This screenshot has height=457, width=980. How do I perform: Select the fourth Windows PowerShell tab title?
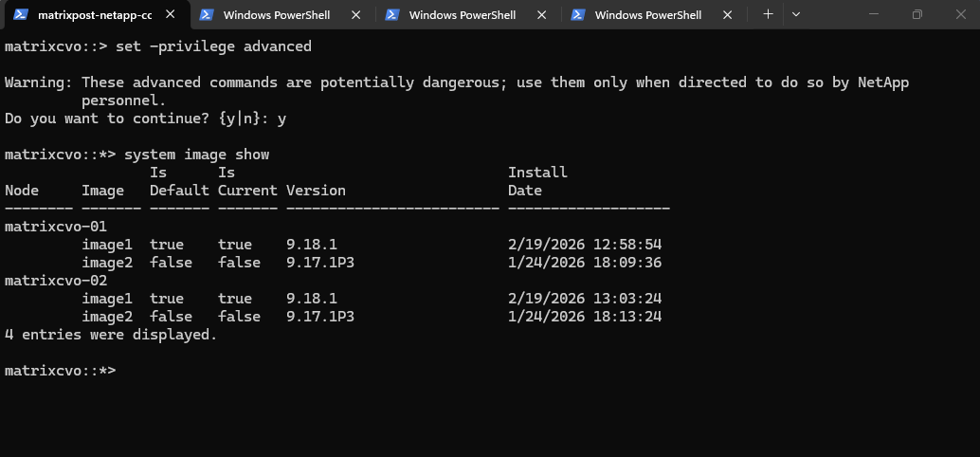pos(648,14)
